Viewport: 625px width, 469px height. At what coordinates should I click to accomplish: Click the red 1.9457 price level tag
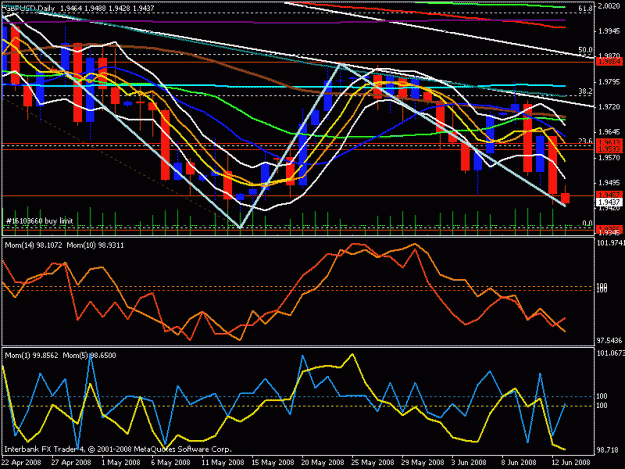[609, 194]
